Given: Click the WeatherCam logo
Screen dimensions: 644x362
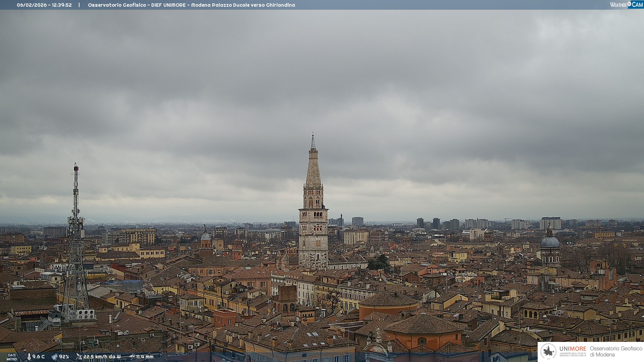Looking at the screenshot, I should (626, 5).
